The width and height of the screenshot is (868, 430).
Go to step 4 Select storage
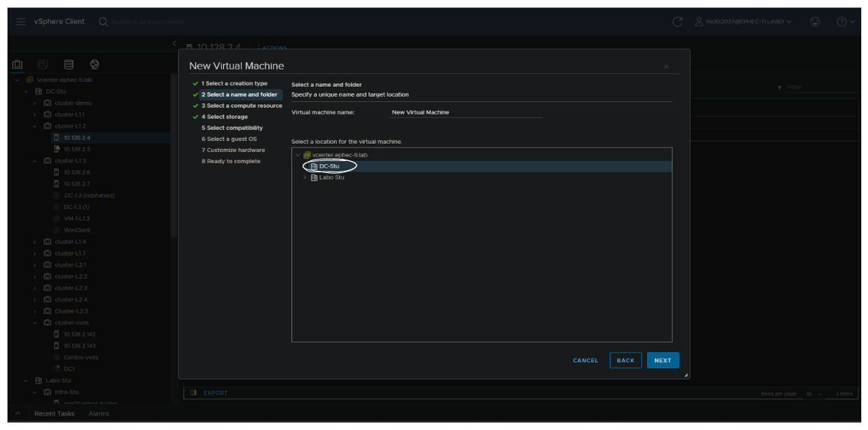coord(224,117)
